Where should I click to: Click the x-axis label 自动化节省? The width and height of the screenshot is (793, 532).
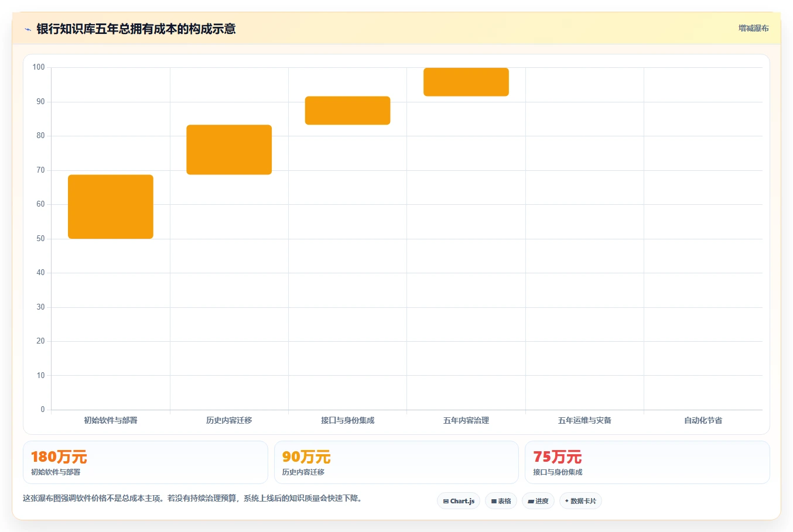click(x=703, y=420)
